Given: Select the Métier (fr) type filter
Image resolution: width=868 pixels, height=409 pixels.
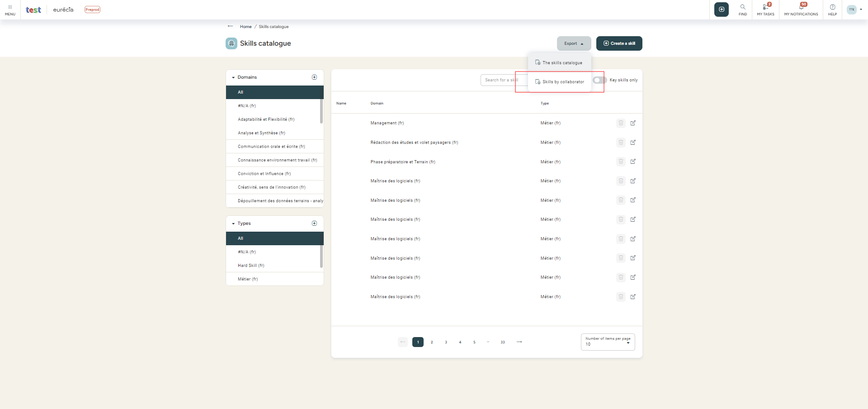Looking at the screenshot, I should [x=248, y=279].
